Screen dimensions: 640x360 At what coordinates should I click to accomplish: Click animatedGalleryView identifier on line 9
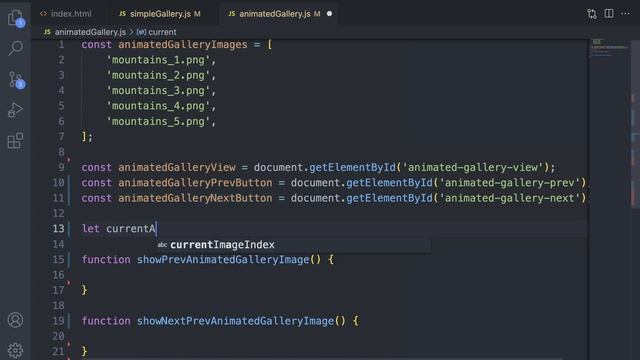tap(177, 167)
